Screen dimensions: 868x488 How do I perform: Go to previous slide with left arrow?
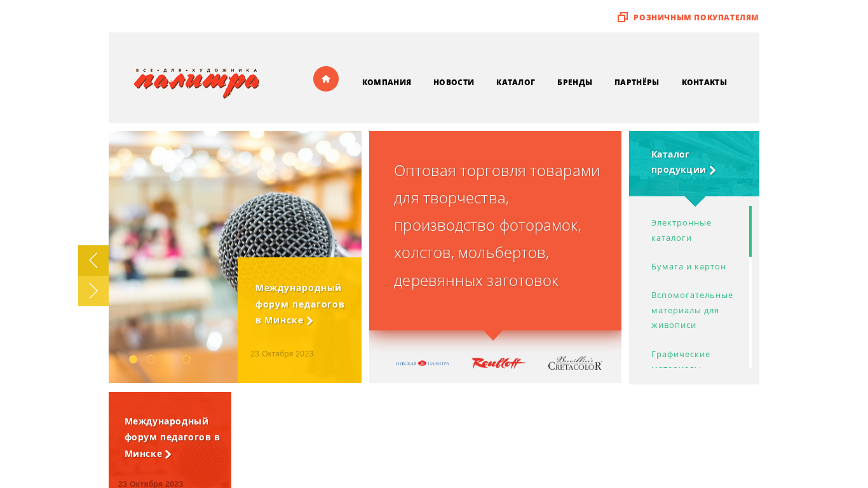(x=93, y=261)
